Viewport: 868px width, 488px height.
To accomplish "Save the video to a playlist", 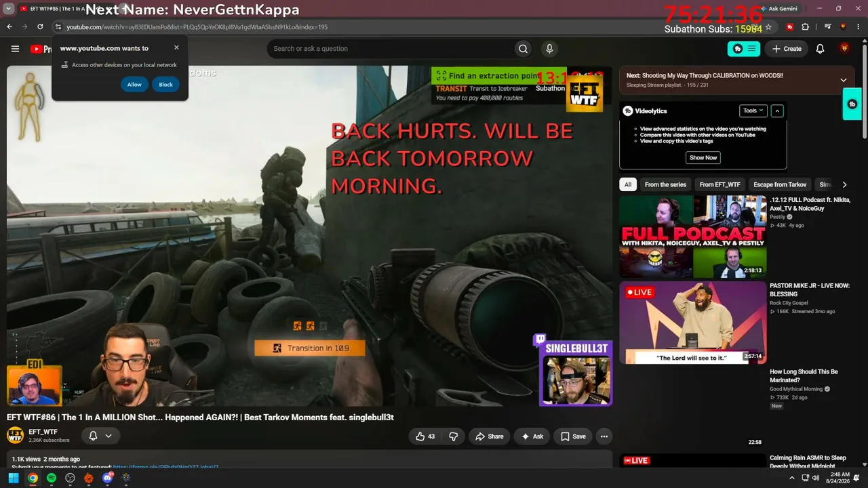I will click(x=572, y=436).
